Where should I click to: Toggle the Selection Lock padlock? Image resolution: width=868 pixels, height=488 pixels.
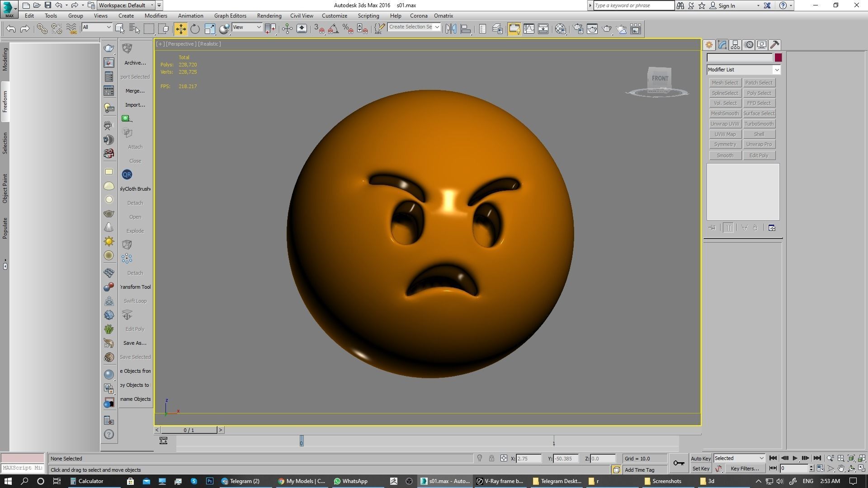491,458
